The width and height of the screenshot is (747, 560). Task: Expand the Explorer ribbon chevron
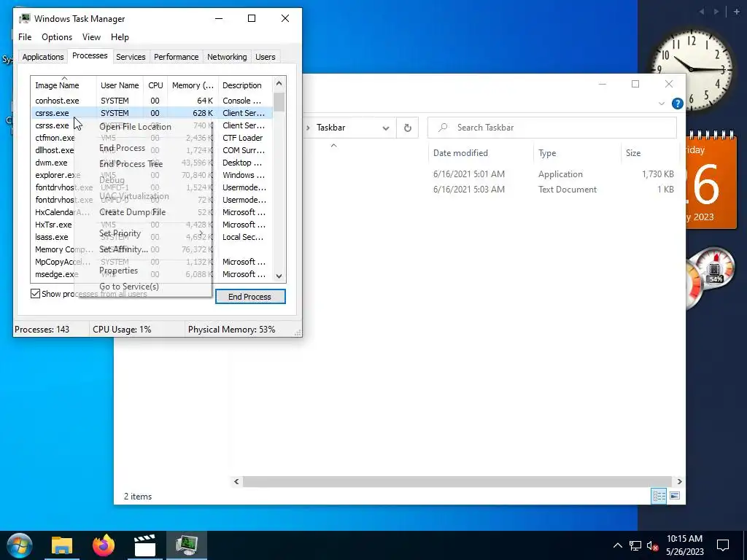coord(661,104)
